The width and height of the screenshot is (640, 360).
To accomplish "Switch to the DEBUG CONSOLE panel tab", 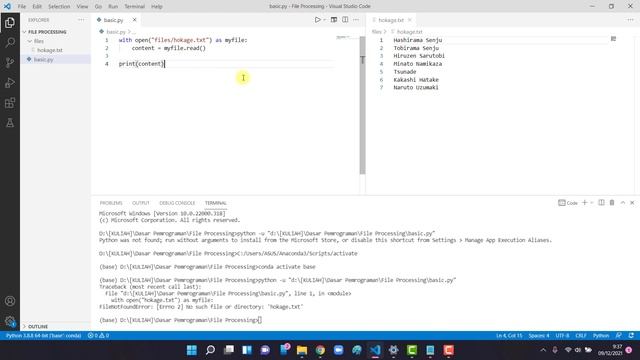I will click(177, 203).
